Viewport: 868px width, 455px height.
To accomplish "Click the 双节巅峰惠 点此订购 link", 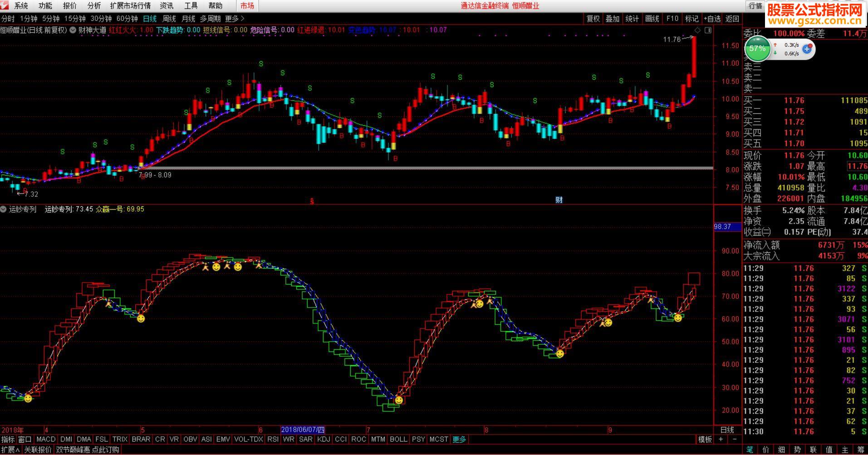I will (87, 450).
